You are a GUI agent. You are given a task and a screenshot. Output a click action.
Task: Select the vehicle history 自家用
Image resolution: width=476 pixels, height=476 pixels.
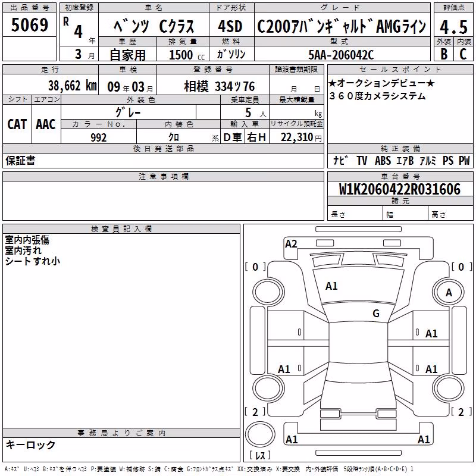coord(127,55)
